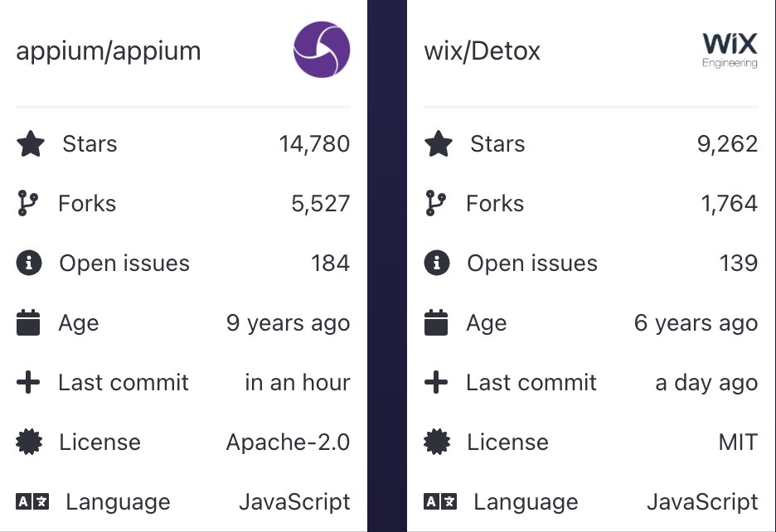Click the Apache-2.0 license value

tap(288, 443)
